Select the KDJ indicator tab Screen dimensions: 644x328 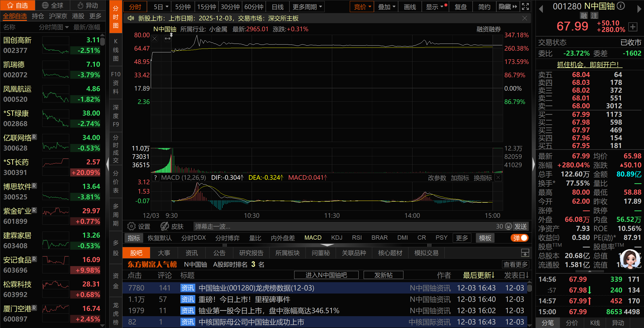(x=336, y=238)
